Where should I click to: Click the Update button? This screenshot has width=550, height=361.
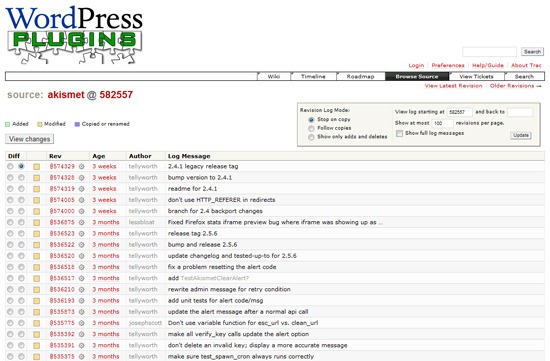pos(521,135)
